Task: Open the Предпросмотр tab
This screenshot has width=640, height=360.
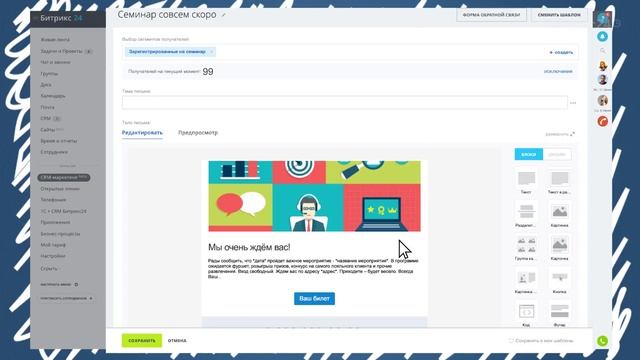Action: coord(198,133)
